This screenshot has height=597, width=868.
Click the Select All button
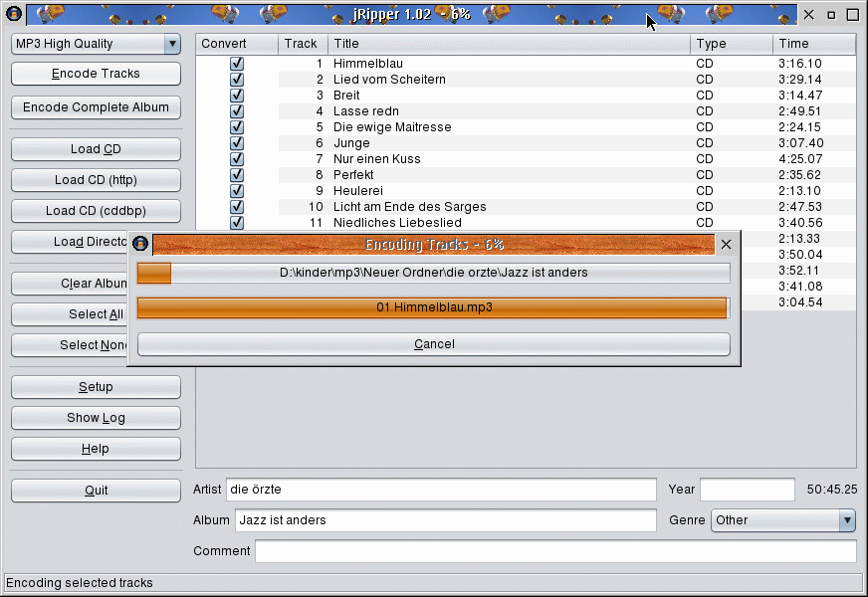click(x=70, y=314)
